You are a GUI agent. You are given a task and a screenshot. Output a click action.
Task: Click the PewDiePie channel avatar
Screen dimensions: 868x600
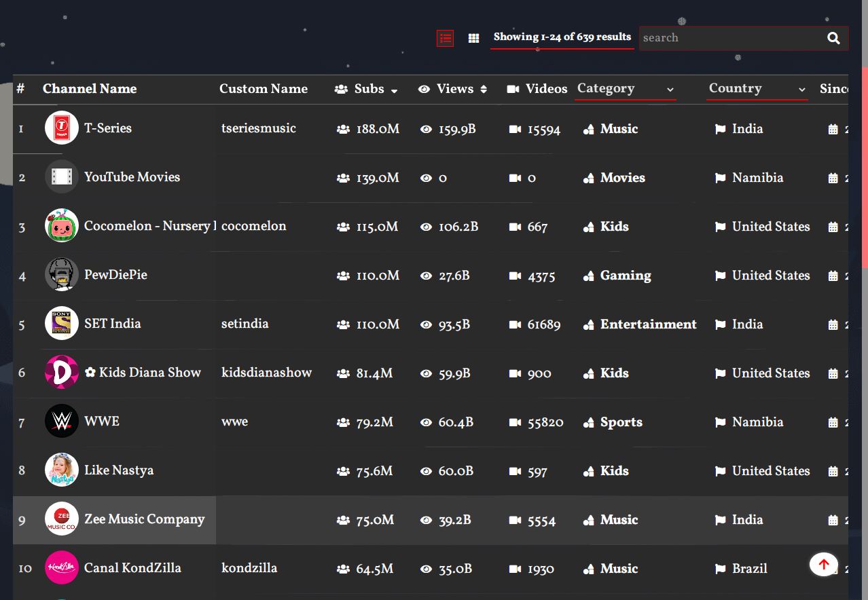point(62,275)
